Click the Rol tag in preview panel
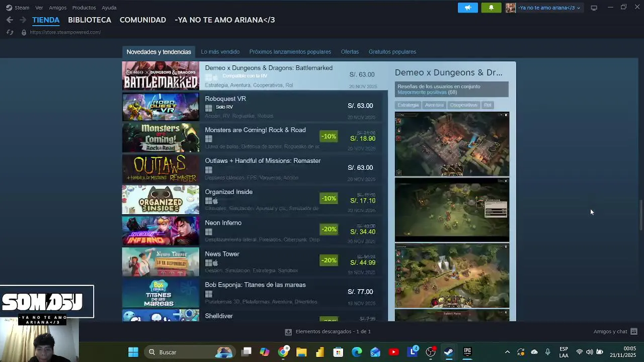The width and height of the screenshot is (644, 362). (x=488, y=105)
